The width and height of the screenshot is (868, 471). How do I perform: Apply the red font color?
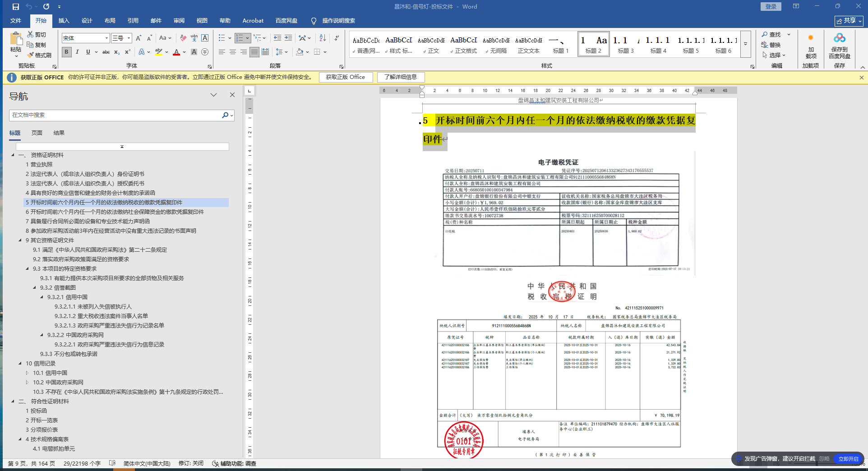[x=176, y=52]
